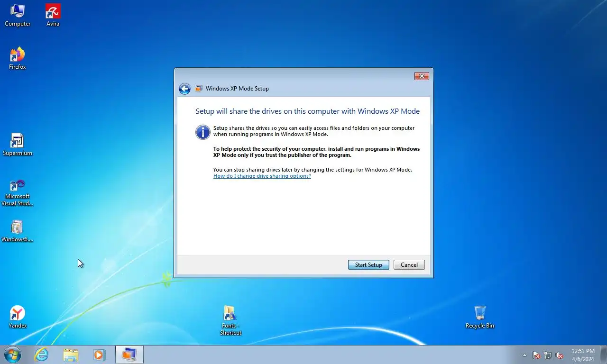Click the blue information icon in the dialog
Viewport: 607px width, 364px height.
click(x=202, y=132)
